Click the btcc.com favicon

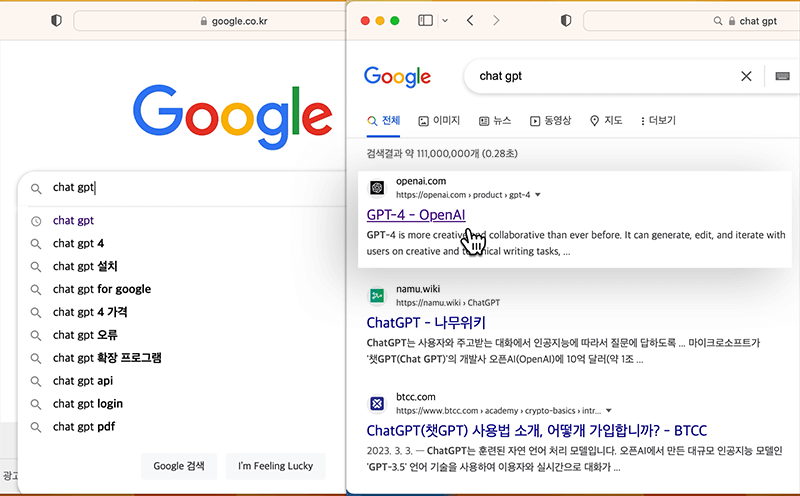[x=377, y=404]
